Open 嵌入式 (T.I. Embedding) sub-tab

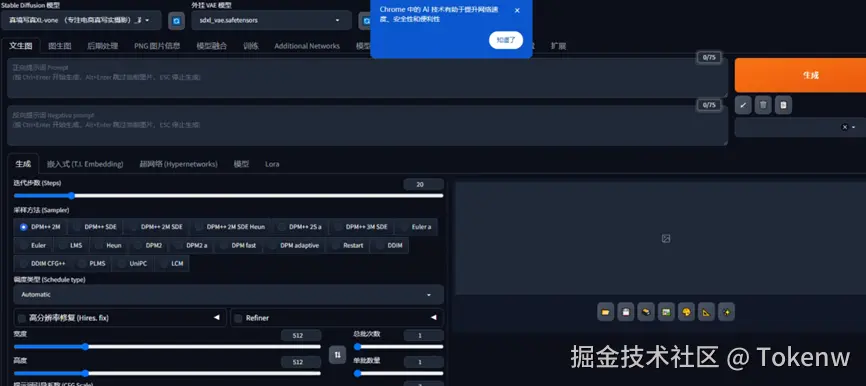tap(85, 164)
